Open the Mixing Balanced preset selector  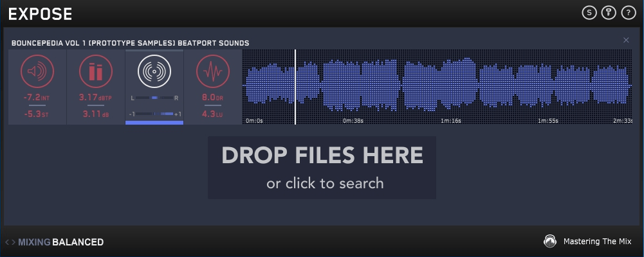[60, 242]
